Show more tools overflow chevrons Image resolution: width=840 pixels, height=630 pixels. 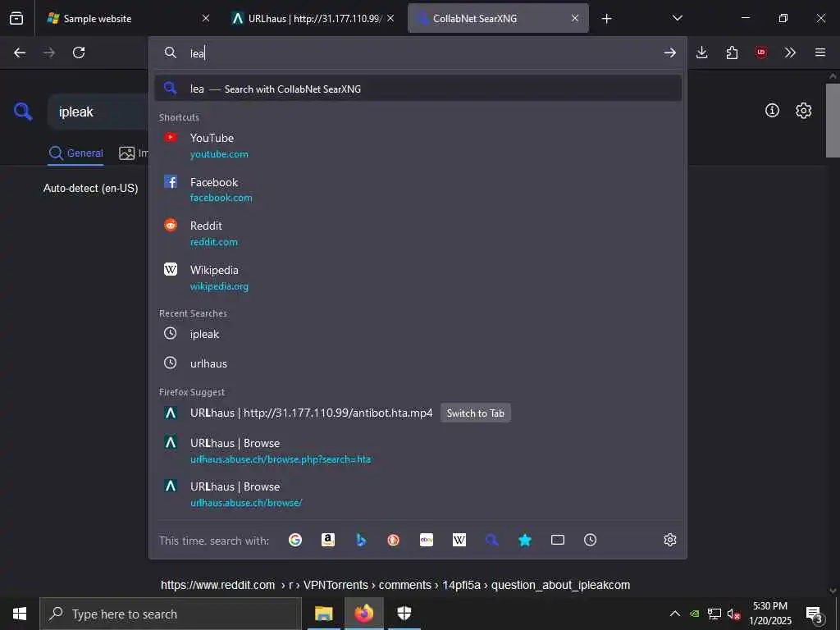[790, 52]
